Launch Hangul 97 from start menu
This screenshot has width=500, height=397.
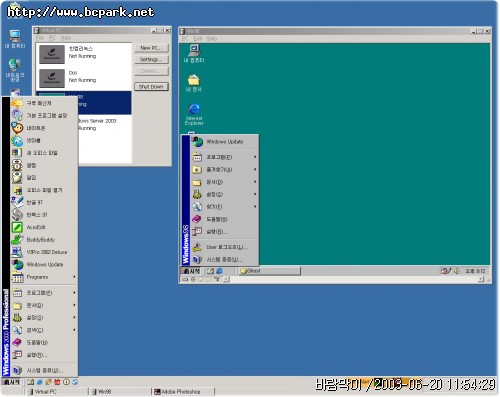pyautogui.click(x=44, y=203)
